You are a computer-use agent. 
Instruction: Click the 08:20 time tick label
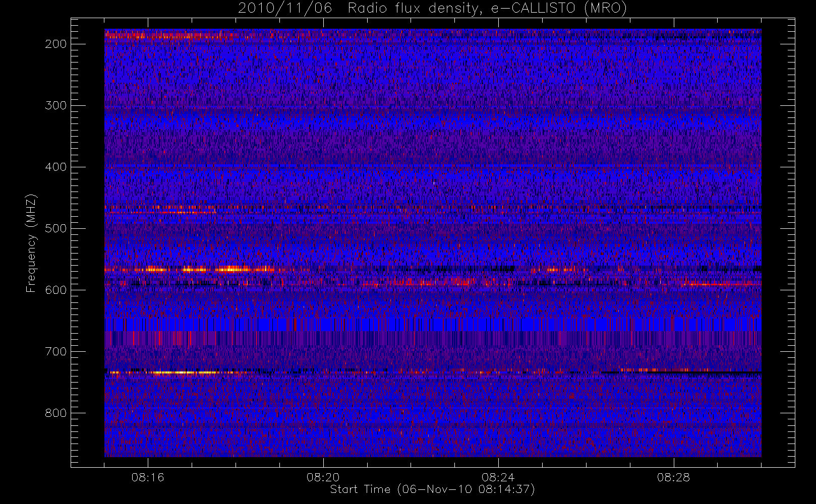pyautogui.click(x=323, y=477)
